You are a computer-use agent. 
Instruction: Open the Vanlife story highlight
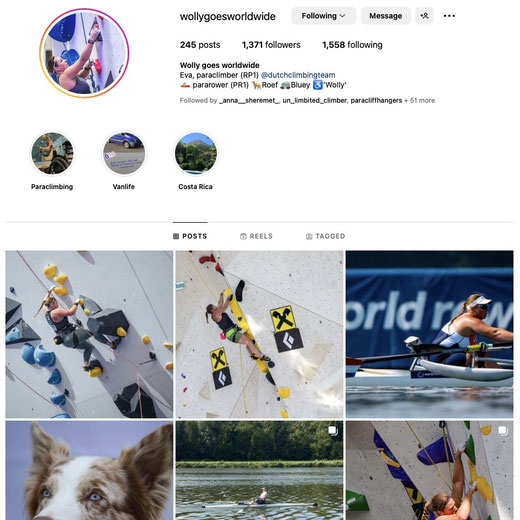tap(124, 153)
